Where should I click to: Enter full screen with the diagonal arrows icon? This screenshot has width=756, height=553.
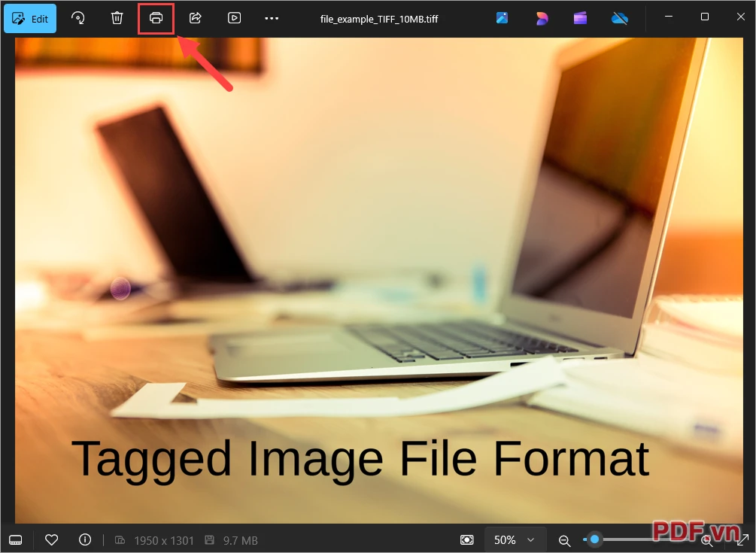(x=743, y=539)
